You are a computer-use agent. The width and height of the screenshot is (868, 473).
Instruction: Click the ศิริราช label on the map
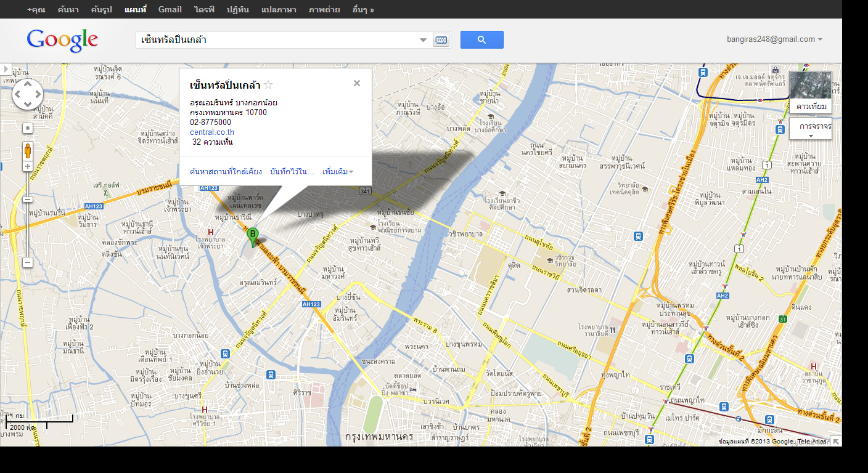(x=302, y=392)
